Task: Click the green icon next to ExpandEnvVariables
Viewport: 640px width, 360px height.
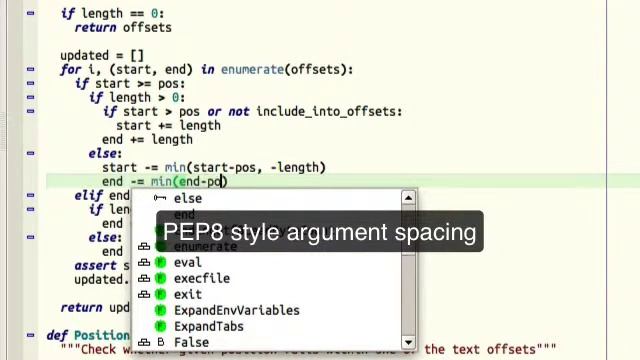Action: click(161, 310)
